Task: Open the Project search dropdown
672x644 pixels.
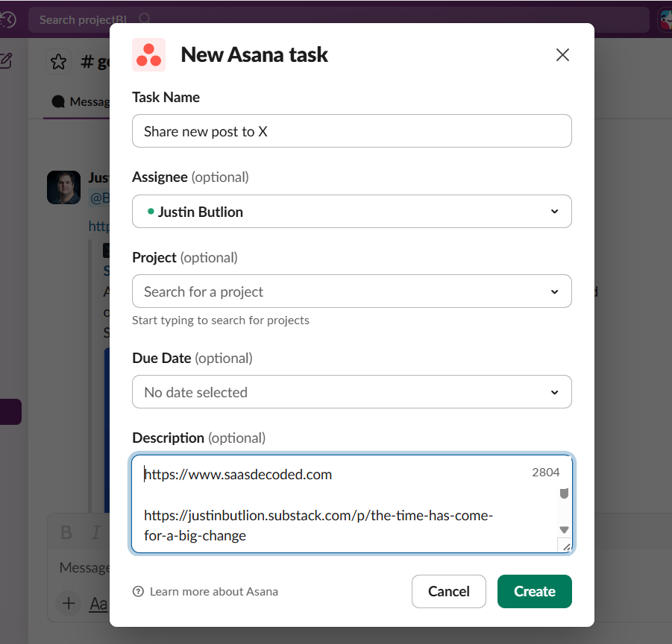Action: pos(352,291)
